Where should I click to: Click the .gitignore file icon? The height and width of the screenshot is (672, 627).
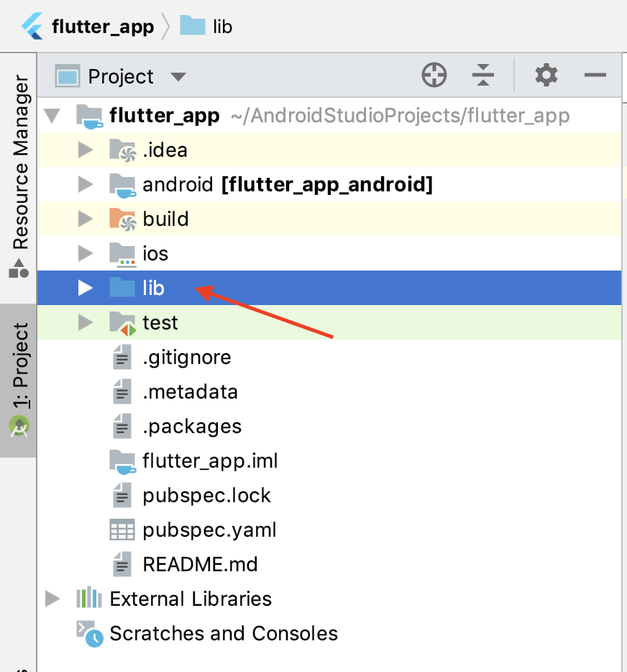pos(122,357)
